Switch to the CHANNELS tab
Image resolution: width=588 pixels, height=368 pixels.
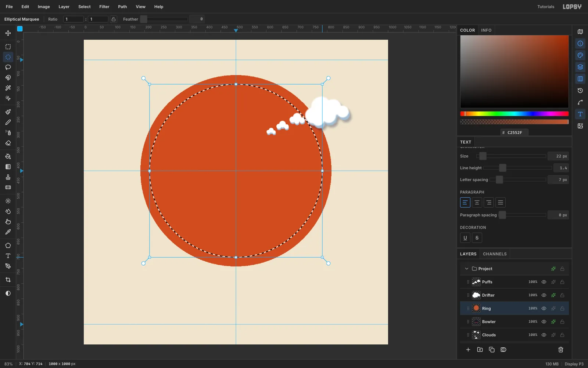495,254
